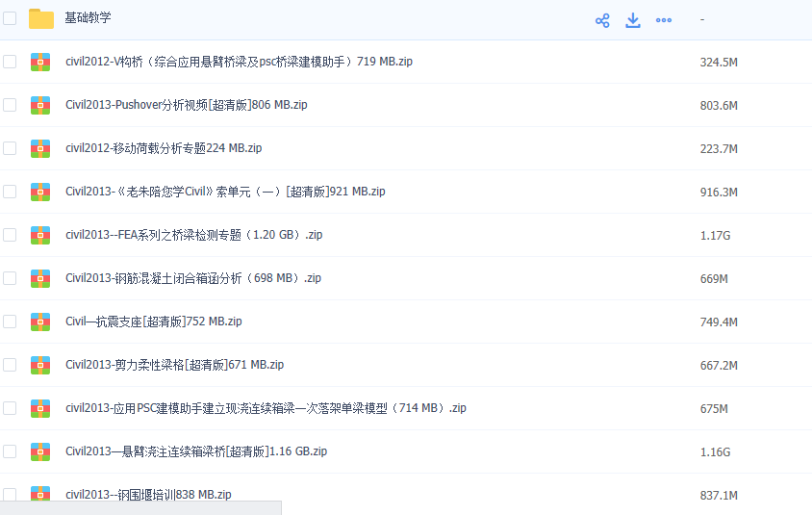The width and height of the screenshot is (812, 515).
Task: Open the 基础教学 folder name
Action: (x=89, y=18)
